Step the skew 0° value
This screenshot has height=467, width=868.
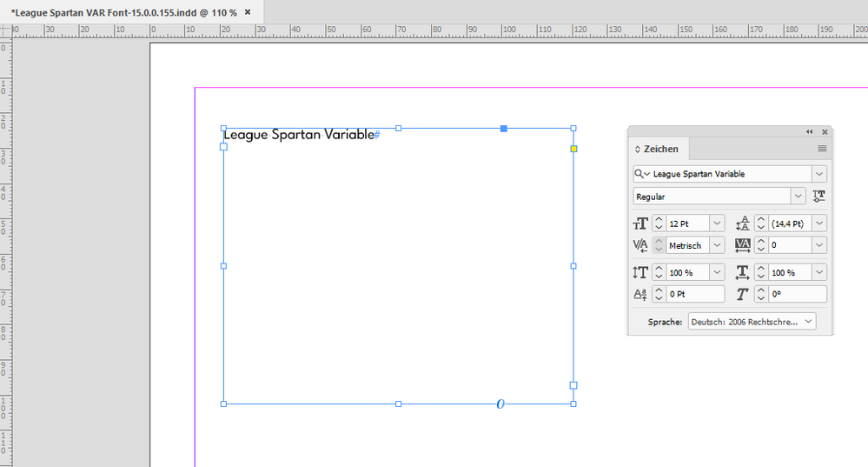tap(761, 294)
